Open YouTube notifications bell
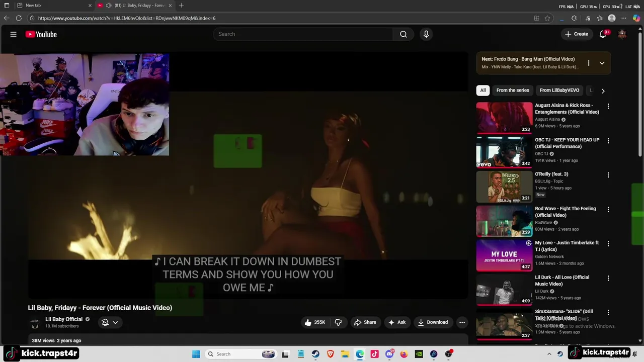Image resolution: width=644 pixels, height=362 pixels. tap(603, 34)
